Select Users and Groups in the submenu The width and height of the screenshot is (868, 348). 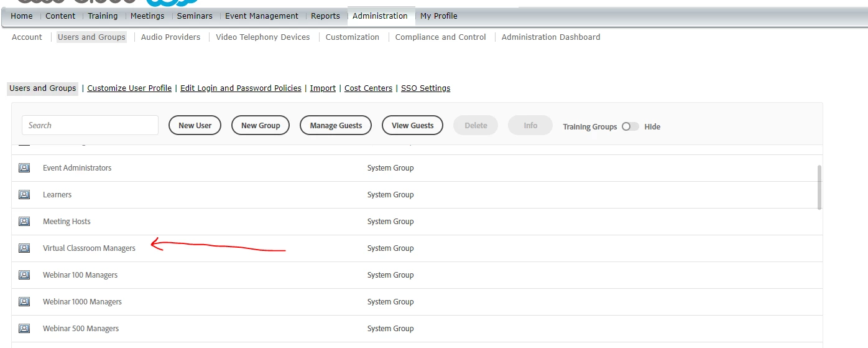coord(91,37)
